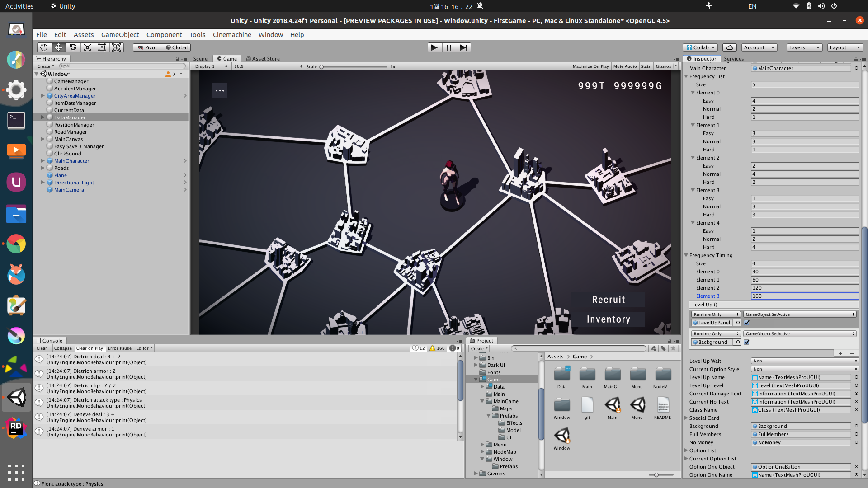Expand CityAreaManager in Hierarchy
Viewport: 868px width, 488px height.
click(x=43, y=96)
